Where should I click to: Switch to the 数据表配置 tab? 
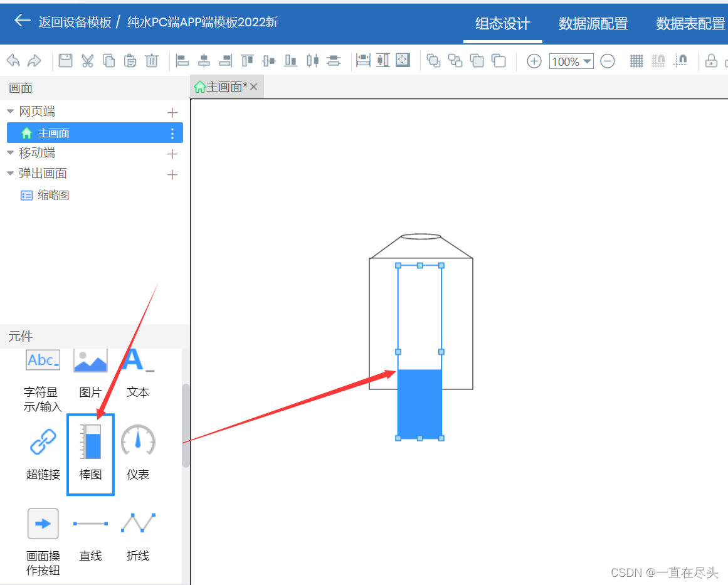click(x=689, y=23)
